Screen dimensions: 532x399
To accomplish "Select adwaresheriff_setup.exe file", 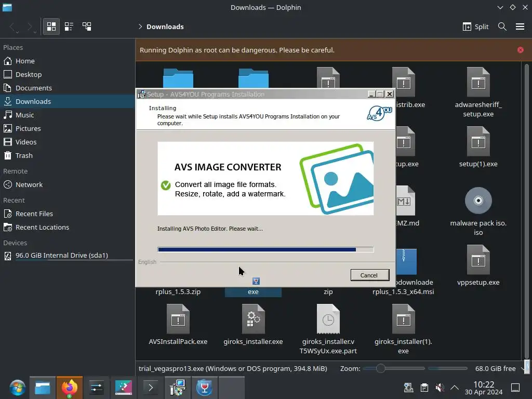I will click(x=478, y=92).
